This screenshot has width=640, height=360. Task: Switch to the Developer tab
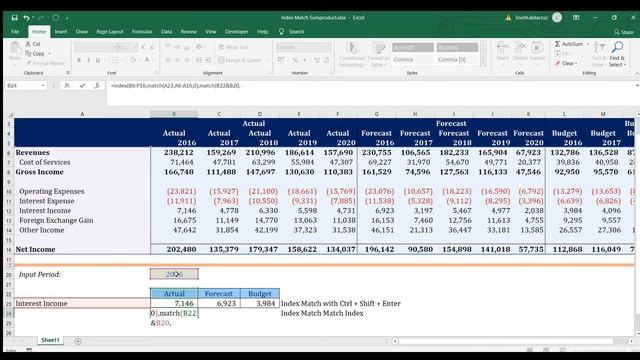pyautogui.click(x=236, y=31)
